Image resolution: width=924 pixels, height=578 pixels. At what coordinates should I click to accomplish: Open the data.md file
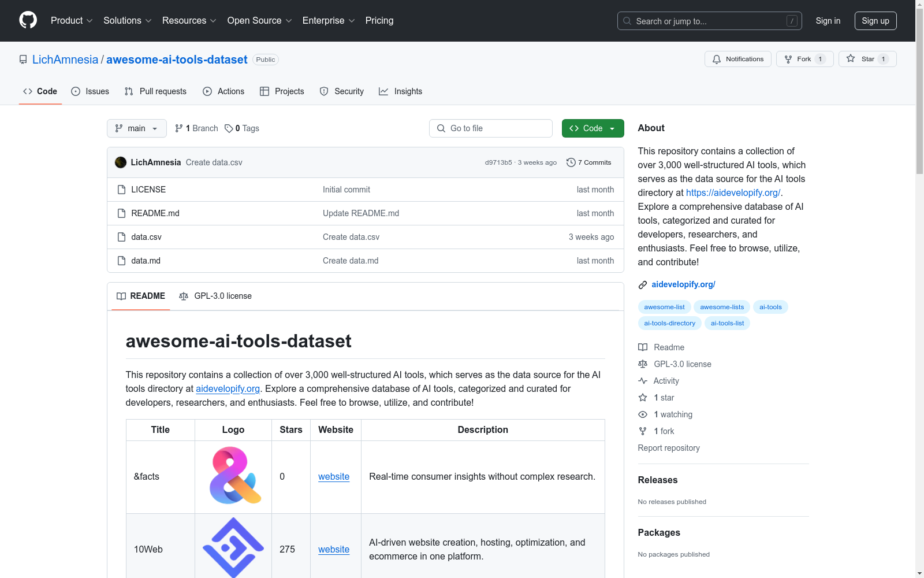coord(146,261)
